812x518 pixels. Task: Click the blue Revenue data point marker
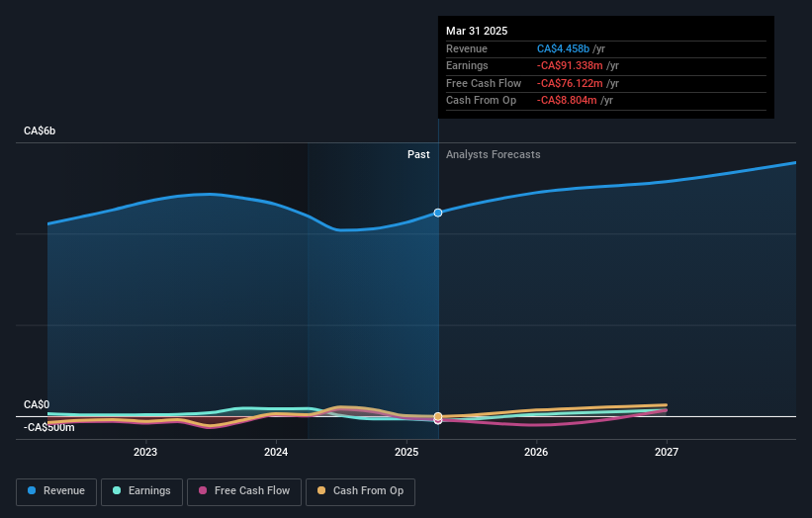(438, 213)
